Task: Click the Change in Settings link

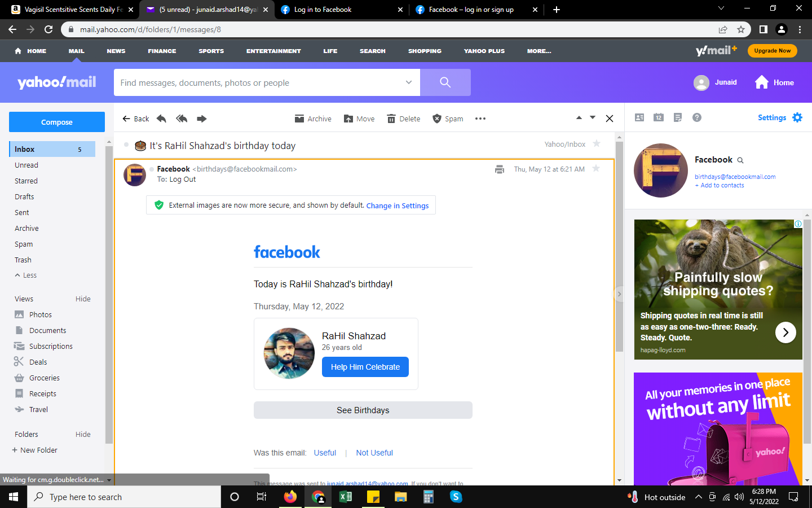Action: (x=397, y=206)
